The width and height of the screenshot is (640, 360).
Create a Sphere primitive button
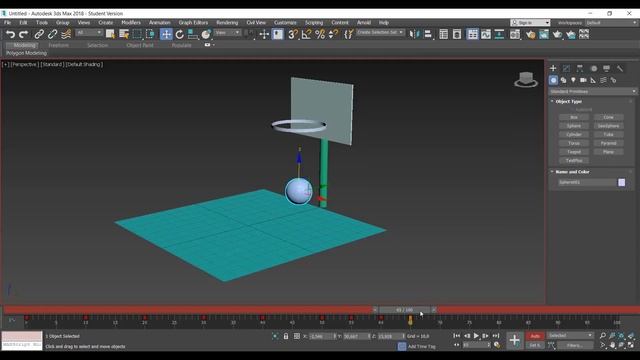574,126
